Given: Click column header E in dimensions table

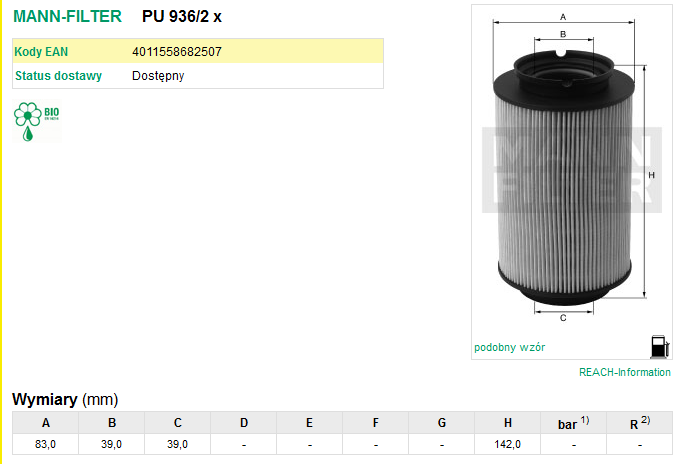Looking at the screenshot, I should coord(309,423).
